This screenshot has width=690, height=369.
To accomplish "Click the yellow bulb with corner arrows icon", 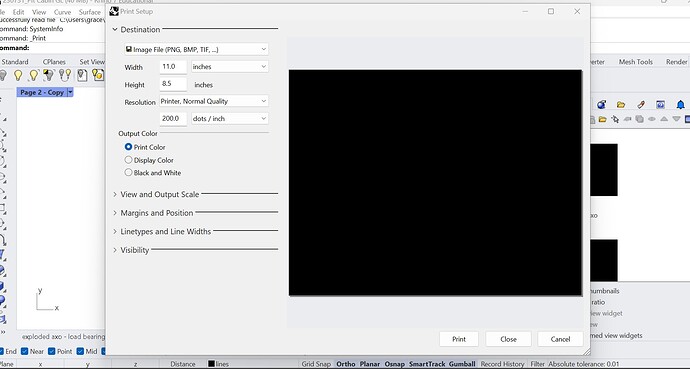I will (x=33, y=75).
